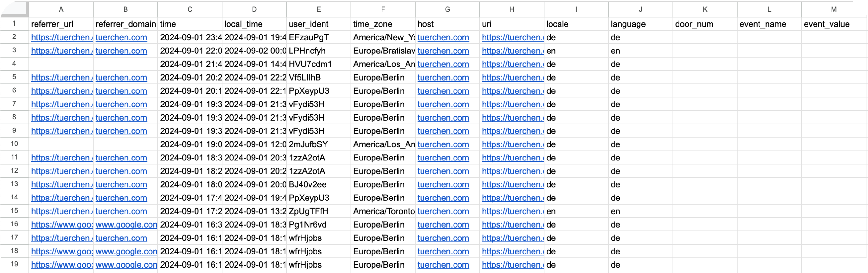Click the language cell in row 15

pos(639,211)
